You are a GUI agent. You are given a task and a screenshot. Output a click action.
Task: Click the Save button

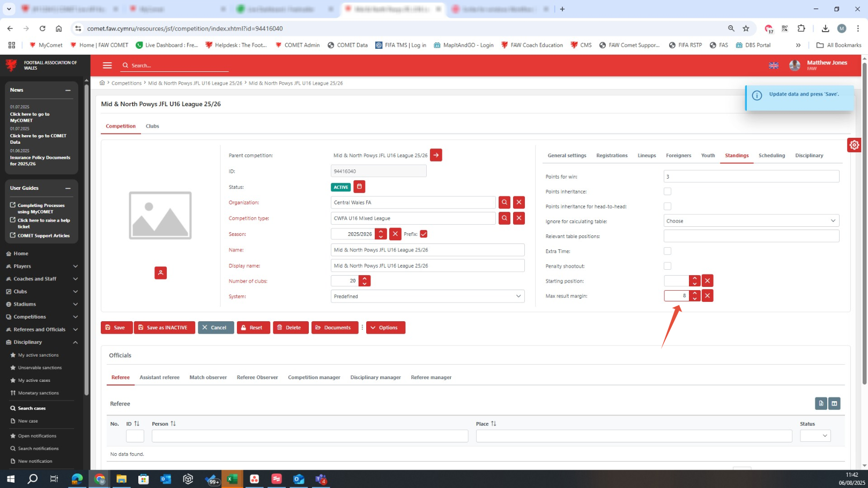pos(117,328)
